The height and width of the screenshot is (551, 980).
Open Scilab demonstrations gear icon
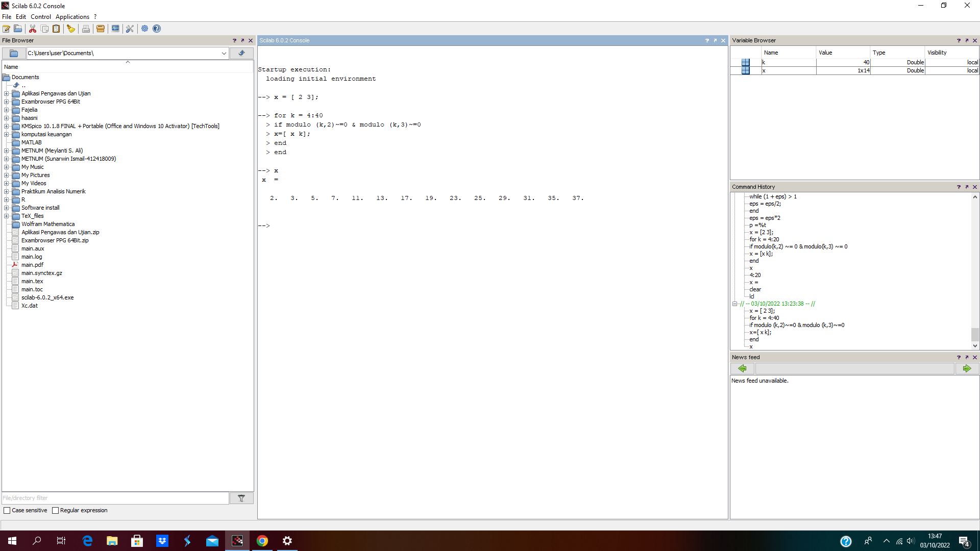[145, 29]
